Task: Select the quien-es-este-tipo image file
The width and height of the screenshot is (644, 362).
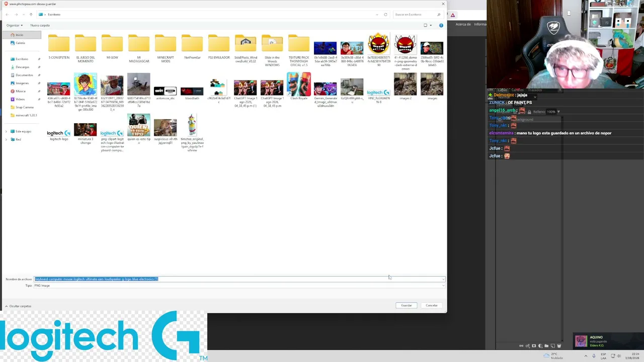Action: click(139, 129)
